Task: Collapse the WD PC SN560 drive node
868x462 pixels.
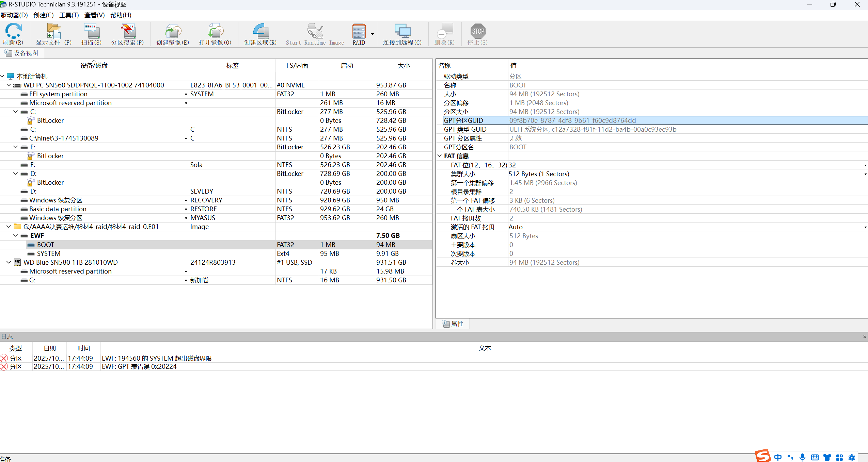Action: [x=9, y=85]
